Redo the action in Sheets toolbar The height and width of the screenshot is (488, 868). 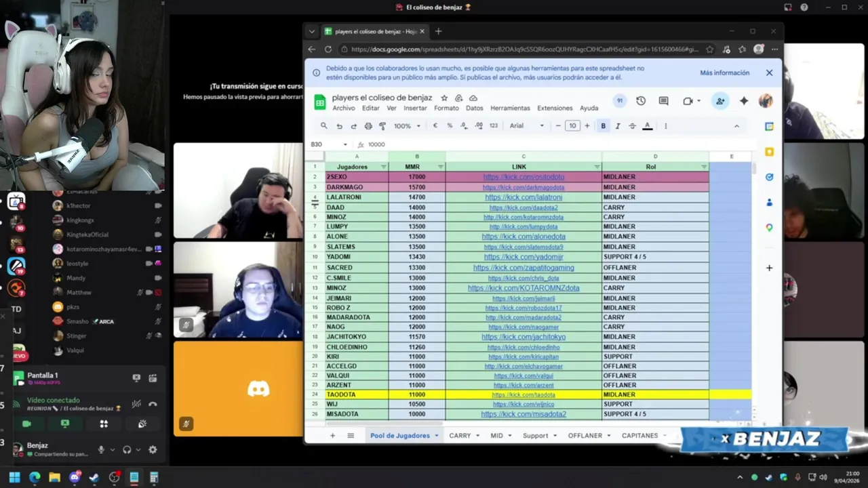(x=353, y=126)
